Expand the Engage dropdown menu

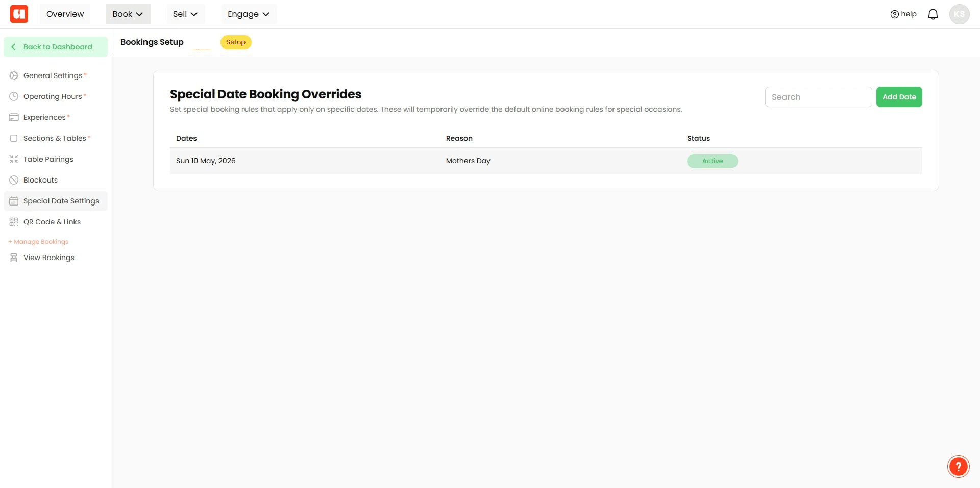[249, 14]
